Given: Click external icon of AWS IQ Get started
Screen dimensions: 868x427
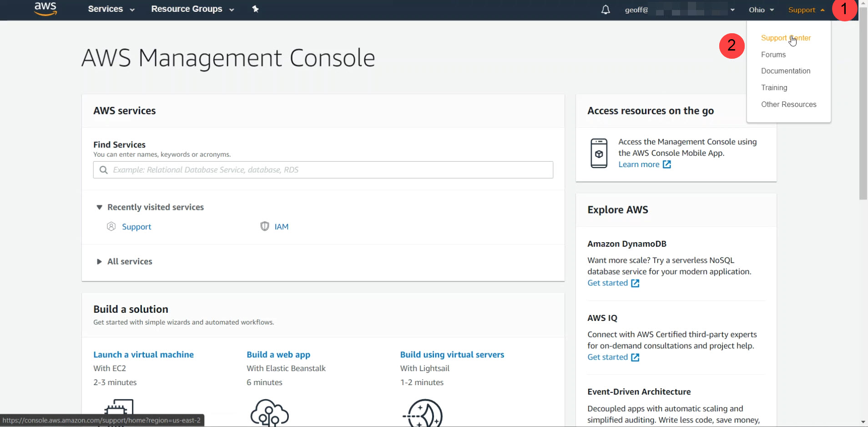Looking at the screenshot, I should click(x=635, y=357).
